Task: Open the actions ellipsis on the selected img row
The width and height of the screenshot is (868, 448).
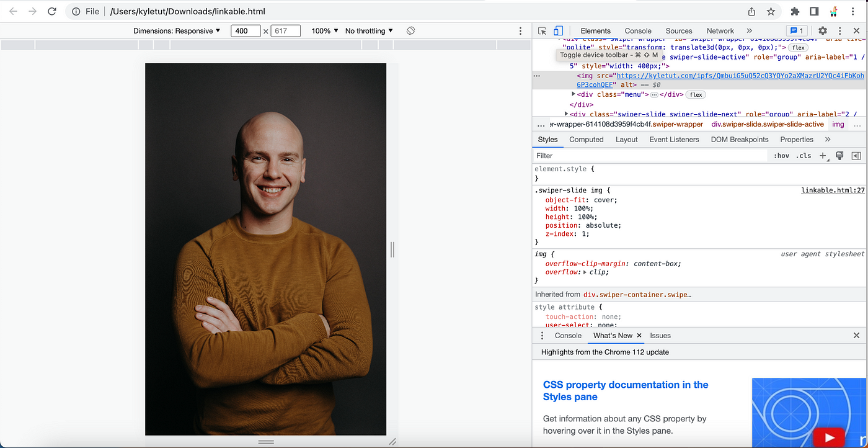Action: click(x=537, y=76)
